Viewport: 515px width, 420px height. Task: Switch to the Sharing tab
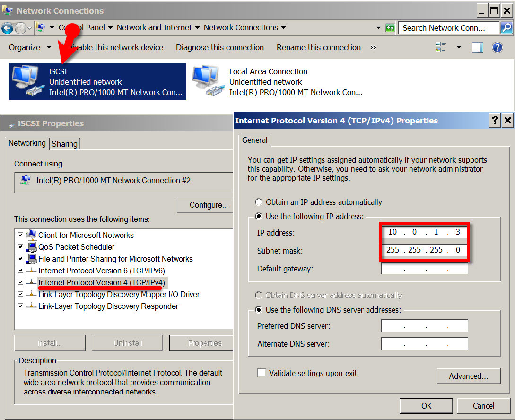(x=64, y=144)
